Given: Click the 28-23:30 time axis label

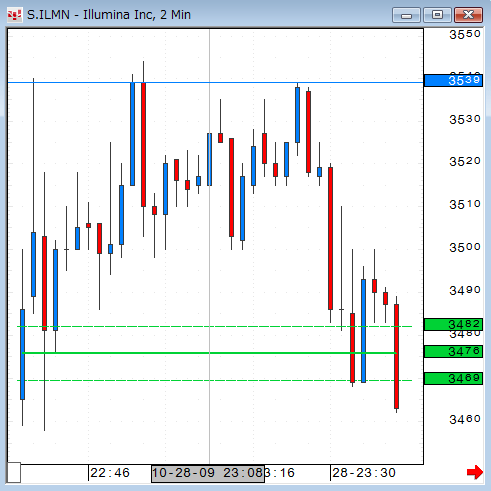Looking at the screenshot, I should (x=364, y=473).
